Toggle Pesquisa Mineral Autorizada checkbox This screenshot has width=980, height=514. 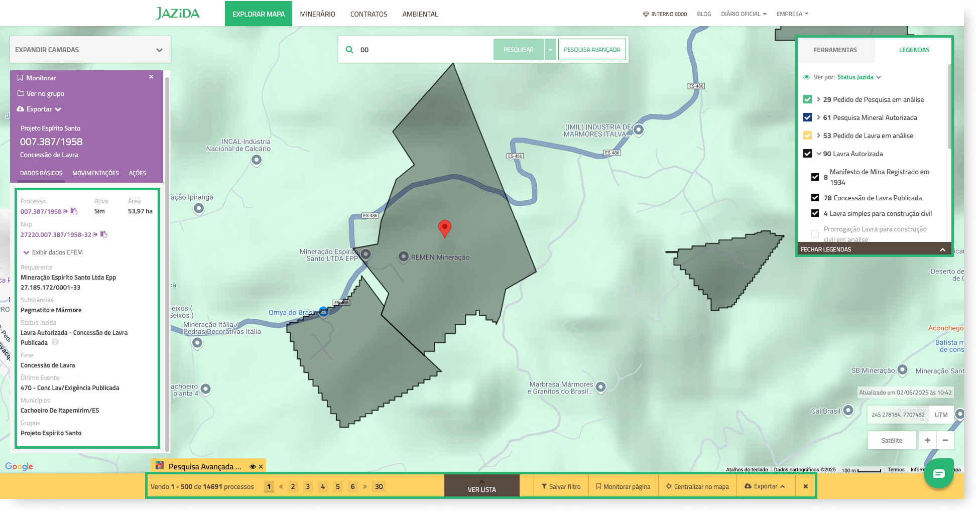[x=807, y=117]
